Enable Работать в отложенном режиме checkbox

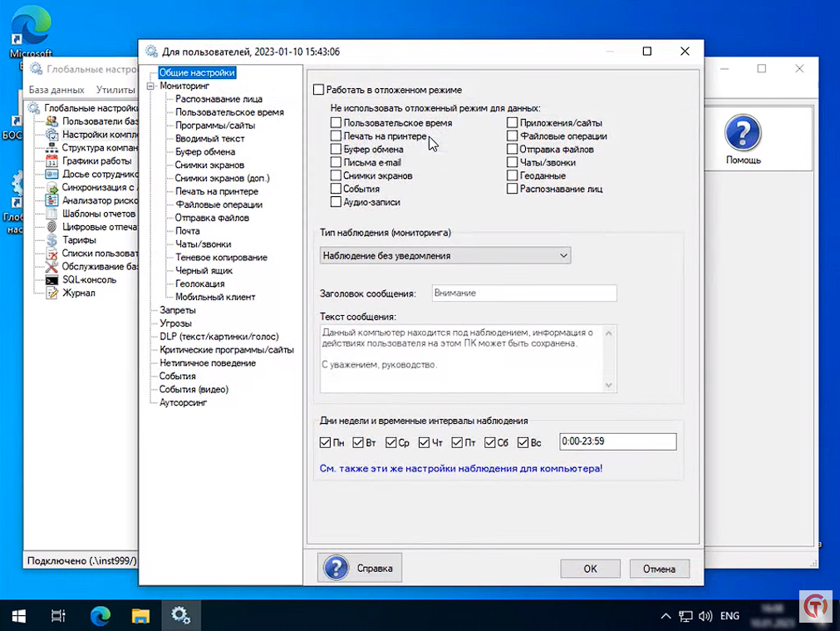pos(319,90)
